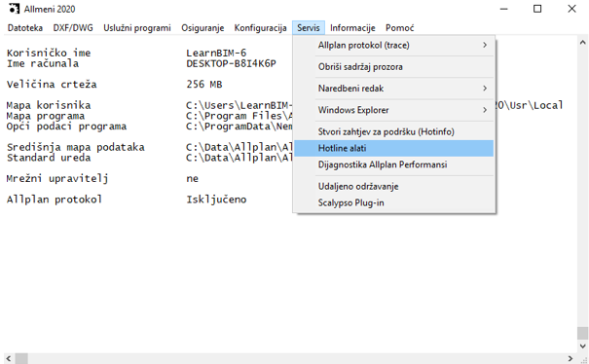Open the Informacije menu

[352, 28]
